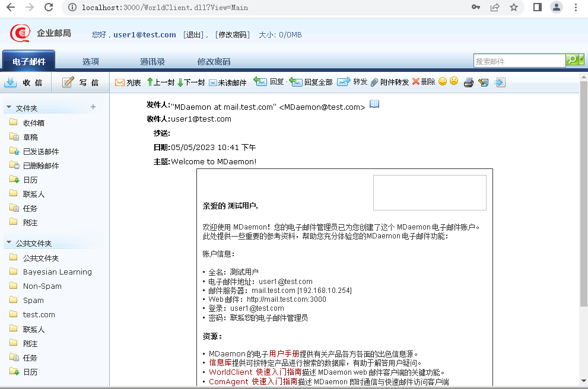Screen dimensions: 588x389
Task: Switch to the 电子邮件 tab
Action: [29, 61]
